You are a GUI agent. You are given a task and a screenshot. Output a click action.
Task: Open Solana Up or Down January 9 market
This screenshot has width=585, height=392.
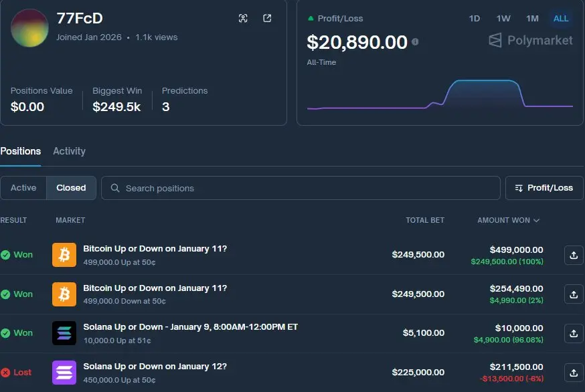[190, 327]
